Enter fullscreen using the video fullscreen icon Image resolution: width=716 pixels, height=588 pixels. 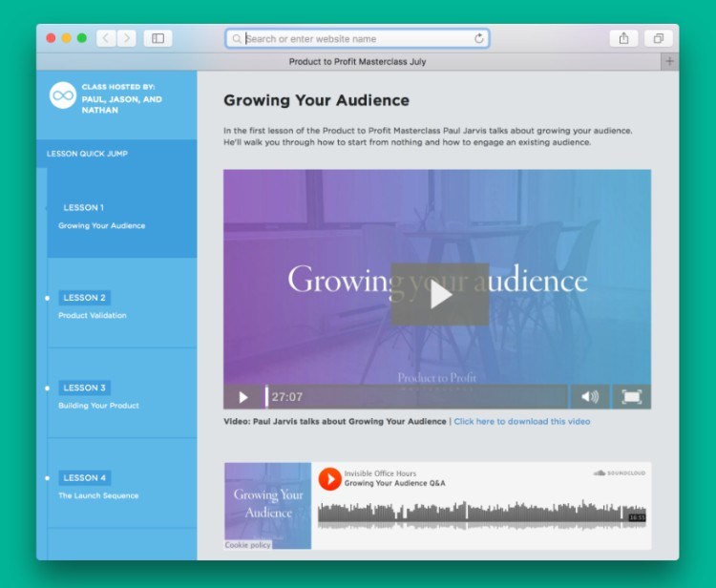(x=632, y=397)
